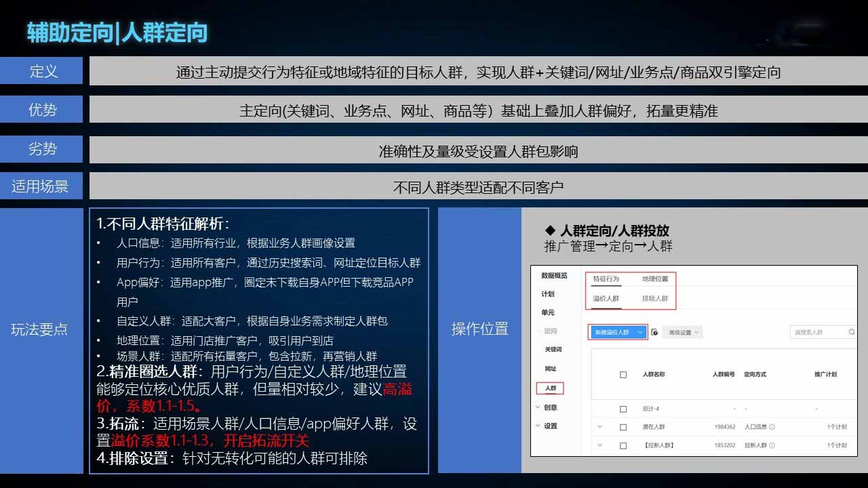Click the 地理位置 bullet about 门店推广客户
The width and height of the screenshot is (868, 488).
224,340
